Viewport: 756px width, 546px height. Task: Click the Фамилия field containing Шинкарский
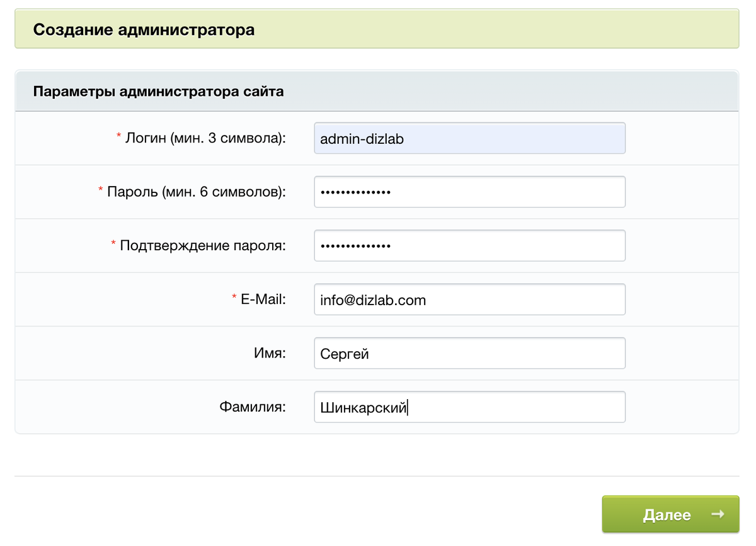pos(469,407)
